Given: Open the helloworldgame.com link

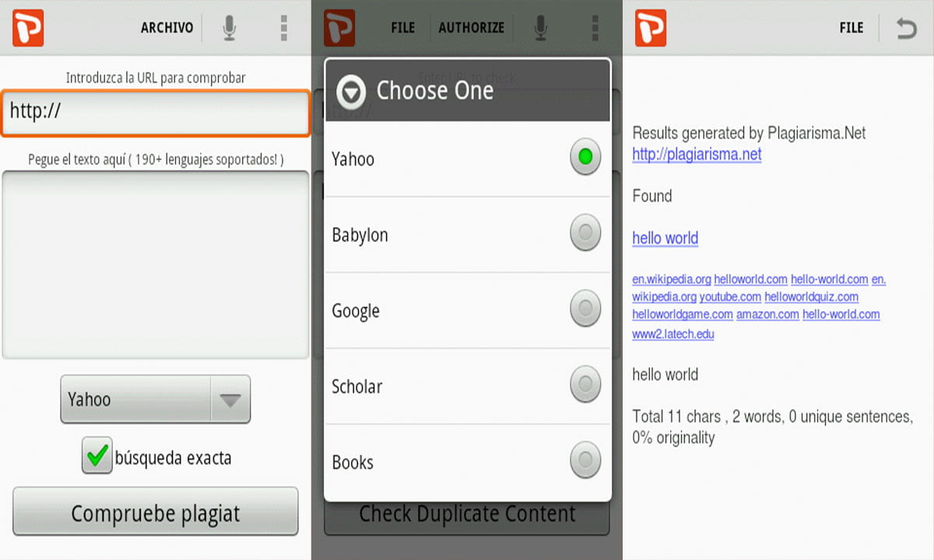Looking at the screenshot, I should tap(683, 314).
